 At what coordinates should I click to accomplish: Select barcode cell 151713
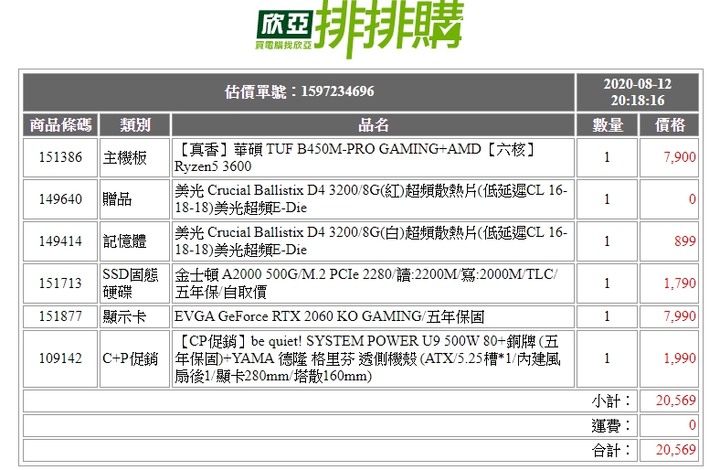tap(60, 283)
